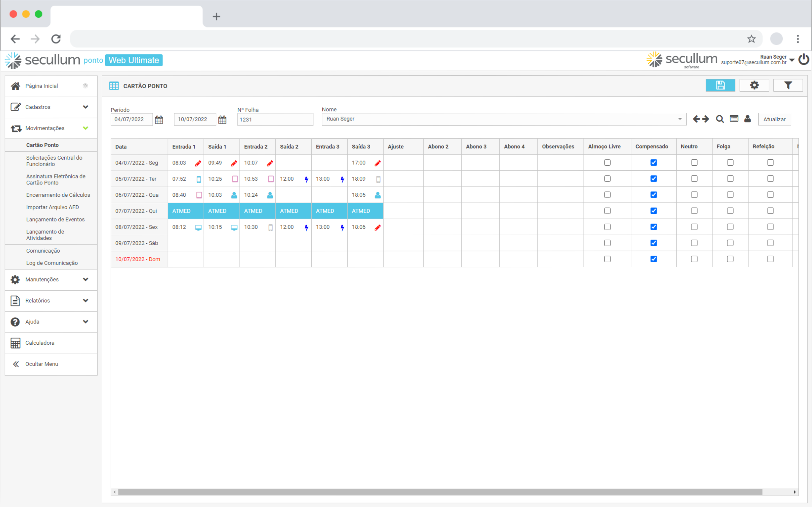Viewport: 812px width, 507px height.
Task: Open the calendar for the 04/07/2022 start date
Action: (159, 120)
